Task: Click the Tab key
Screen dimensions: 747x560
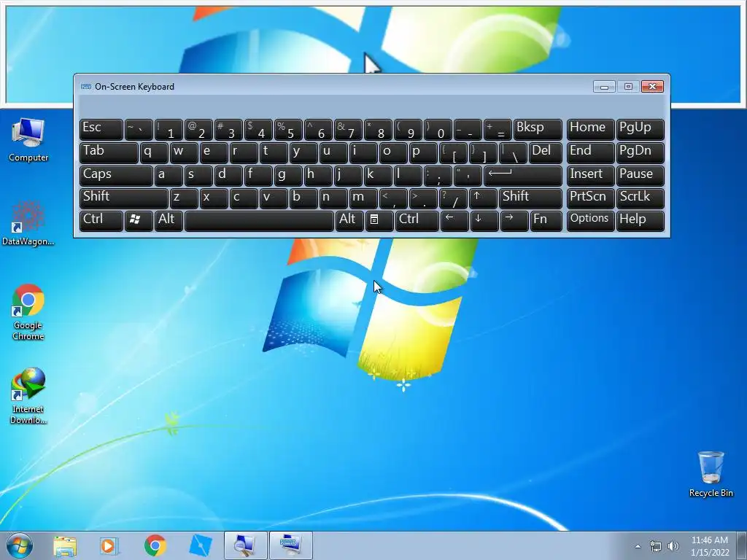Action: (109, 153)
